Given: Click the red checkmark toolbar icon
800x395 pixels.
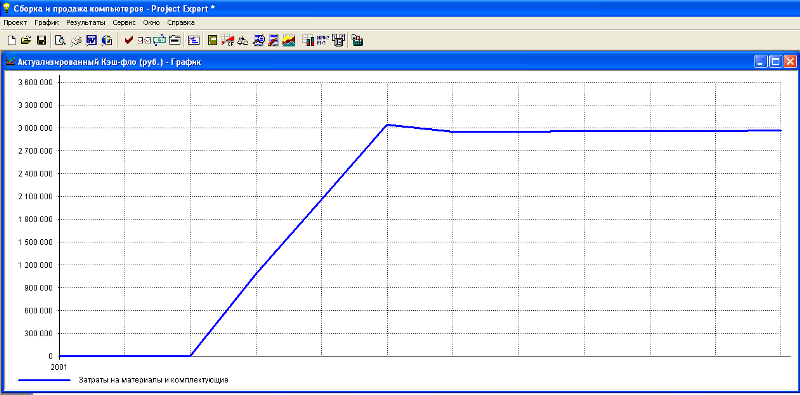Looking at the screenshot, I should click(129, 40).
